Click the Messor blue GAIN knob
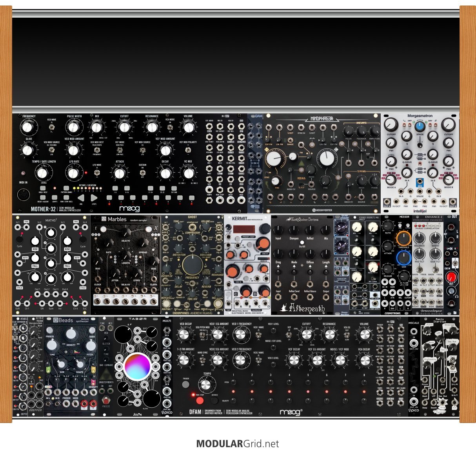Image resolution: width=476 pixels, height=452 pixels. (x=404, y=258)
